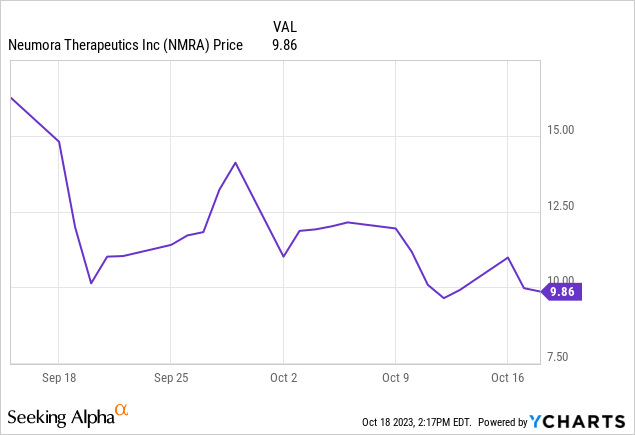Click the VAL column header
The image size is (635, 435).
285,25
